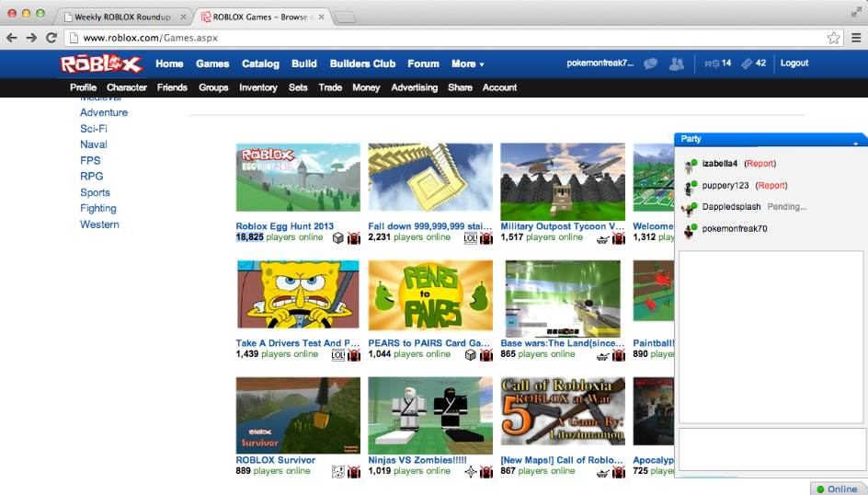The width and height of the screenshot is (868, 495).
Task: Open the Chrome menu icon
Action: (x=856, y=38)
